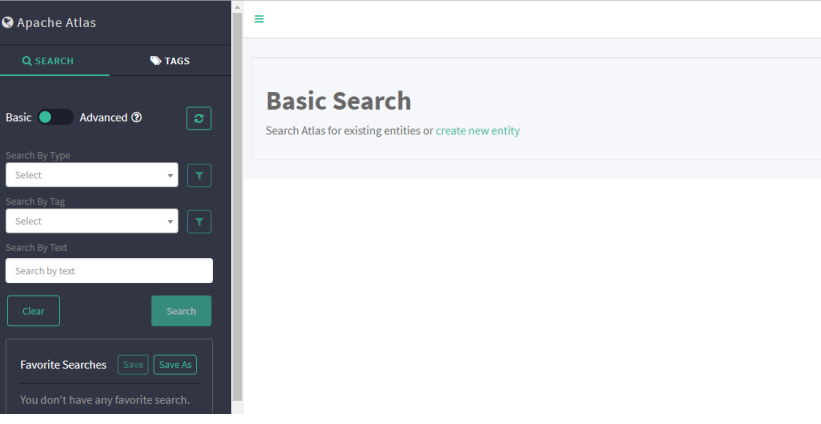Click the Search By Type label
Image resolution: width=821 pixels, height=424 pixels.
38,155
